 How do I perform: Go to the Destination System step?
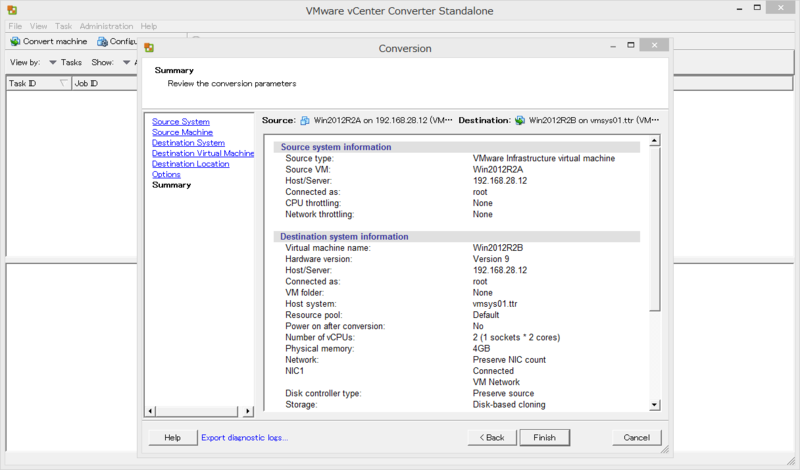coord(188,143)
